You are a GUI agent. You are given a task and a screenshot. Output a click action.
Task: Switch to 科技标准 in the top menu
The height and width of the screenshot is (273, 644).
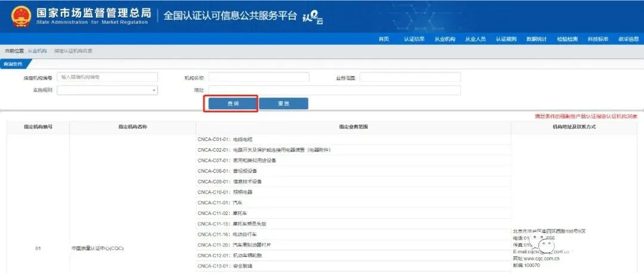pyautogui.click(x=597, y=39)
